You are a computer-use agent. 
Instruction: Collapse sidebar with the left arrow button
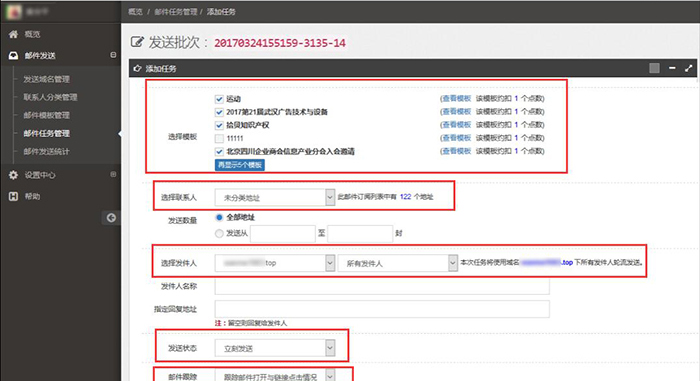coord(111,218)
